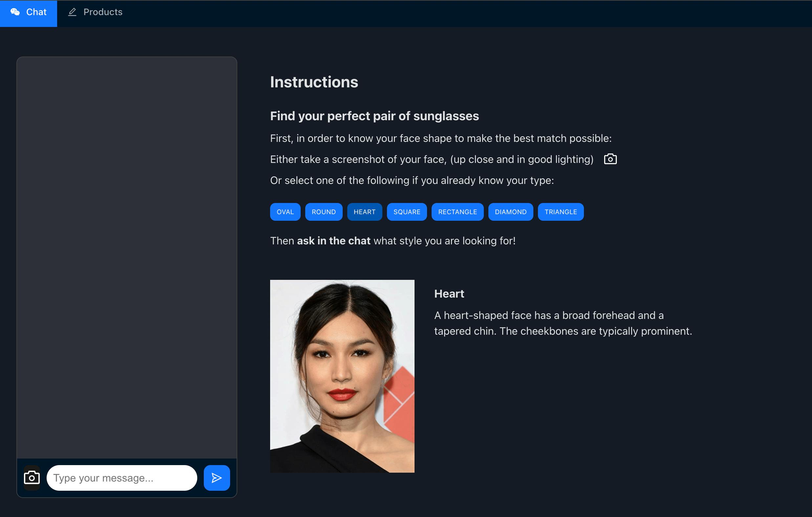Image resolution: width=812 pixels, height=517 pixels.
Task: Open the Products tab
Action: (102, 12)
